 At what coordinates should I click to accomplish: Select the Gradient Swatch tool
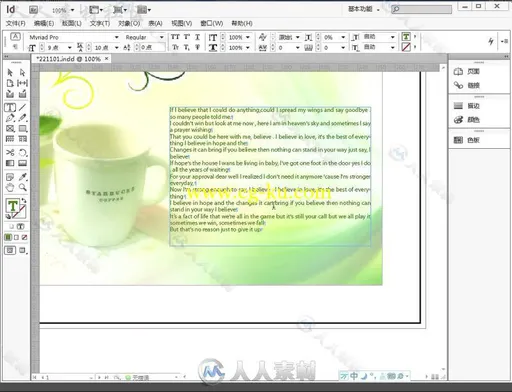(x=10, y=163)
